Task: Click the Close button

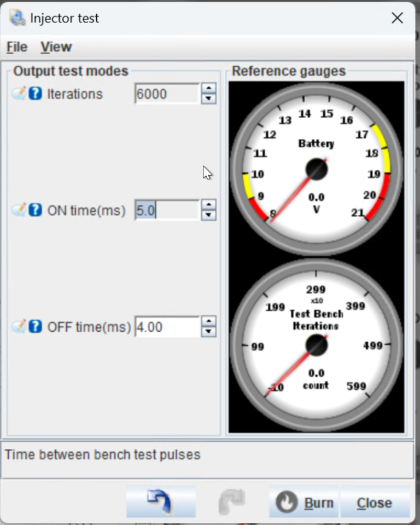Action: pyautogui.click(x=375, y=503)
